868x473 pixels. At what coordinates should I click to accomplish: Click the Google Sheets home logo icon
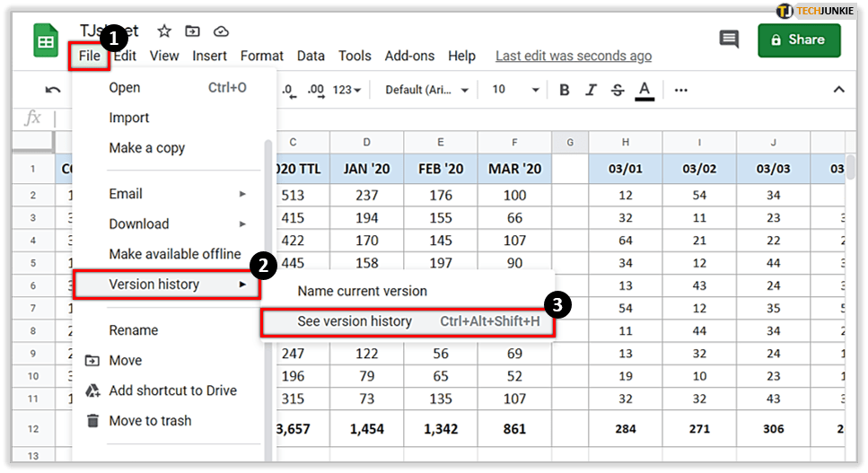coord(46,41)
